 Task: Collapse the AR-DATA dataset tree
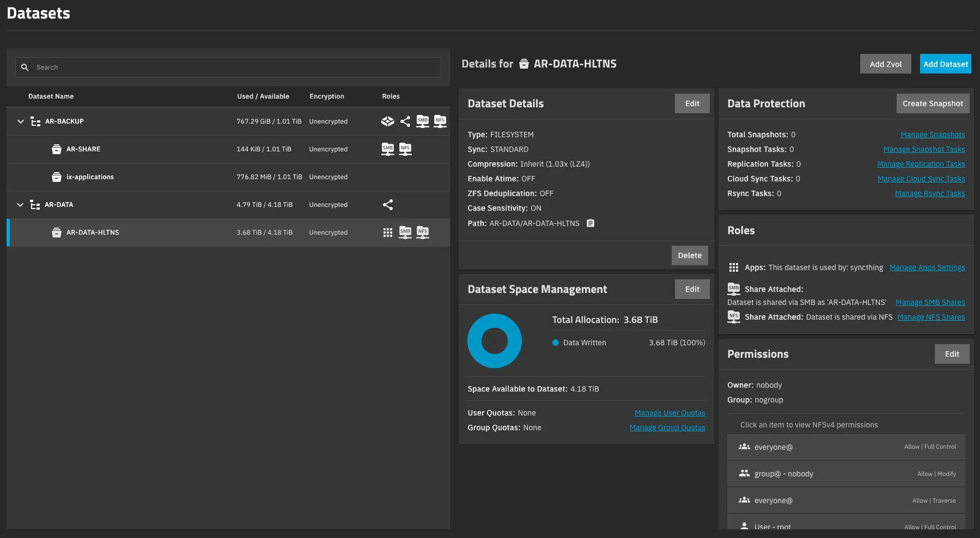coord(20,205)
